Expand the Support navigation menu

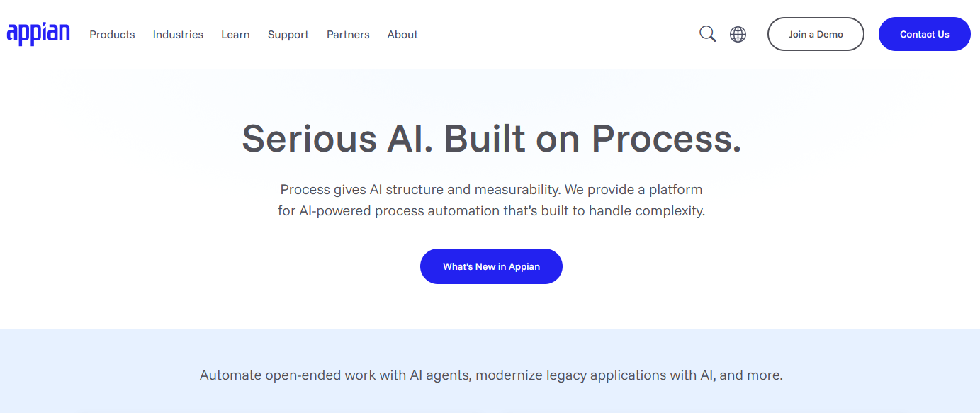click(288, 35)
